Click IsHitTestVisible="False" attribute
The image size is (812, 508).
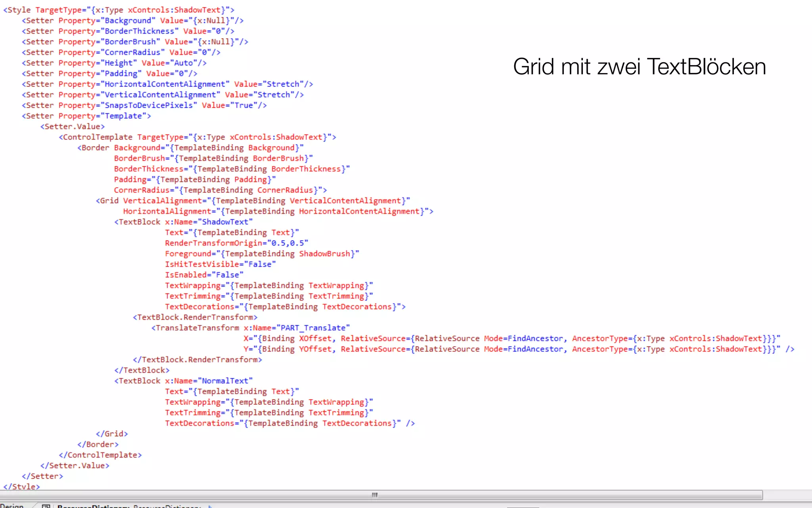click(220, 264)
